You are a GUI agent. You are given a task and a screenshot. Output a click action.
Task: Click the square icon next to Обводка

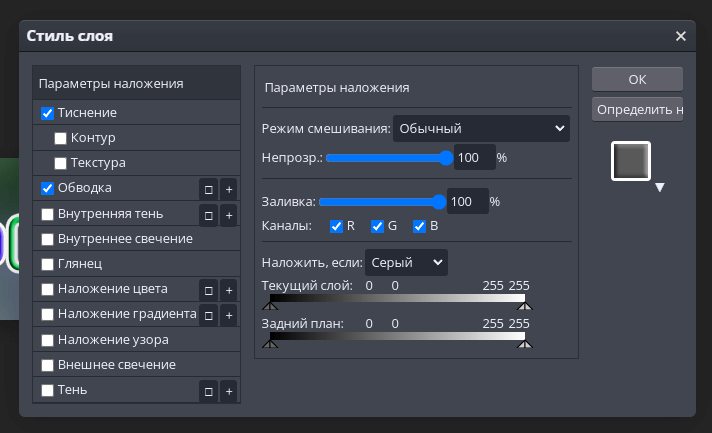208,189
